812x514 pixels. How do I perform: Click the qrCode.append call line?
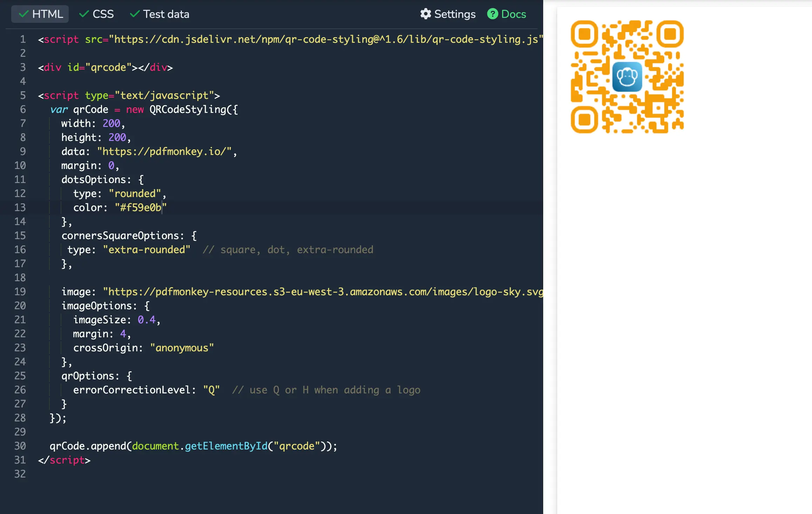click(x=193, y=446)
